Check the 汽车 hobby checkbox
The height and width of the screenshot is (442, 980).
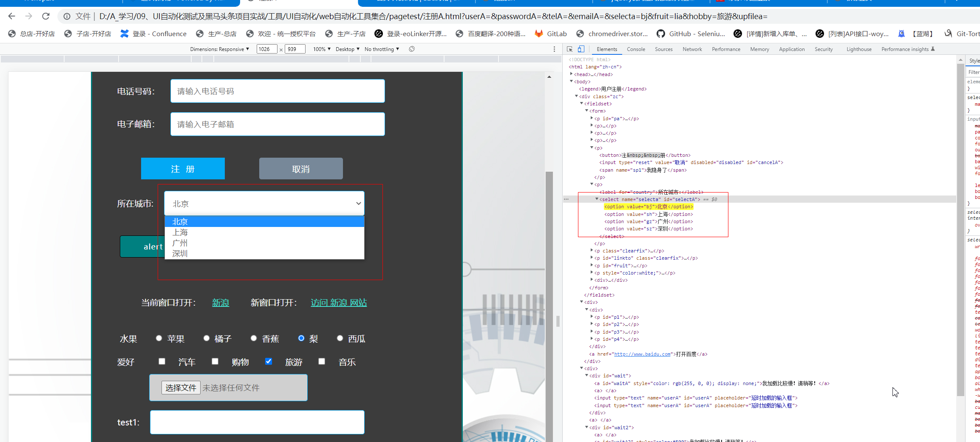tap(162, 361)
